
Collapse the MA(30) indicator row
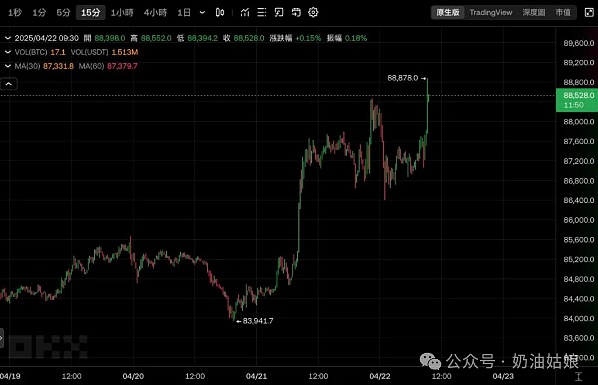click(8, 66)
